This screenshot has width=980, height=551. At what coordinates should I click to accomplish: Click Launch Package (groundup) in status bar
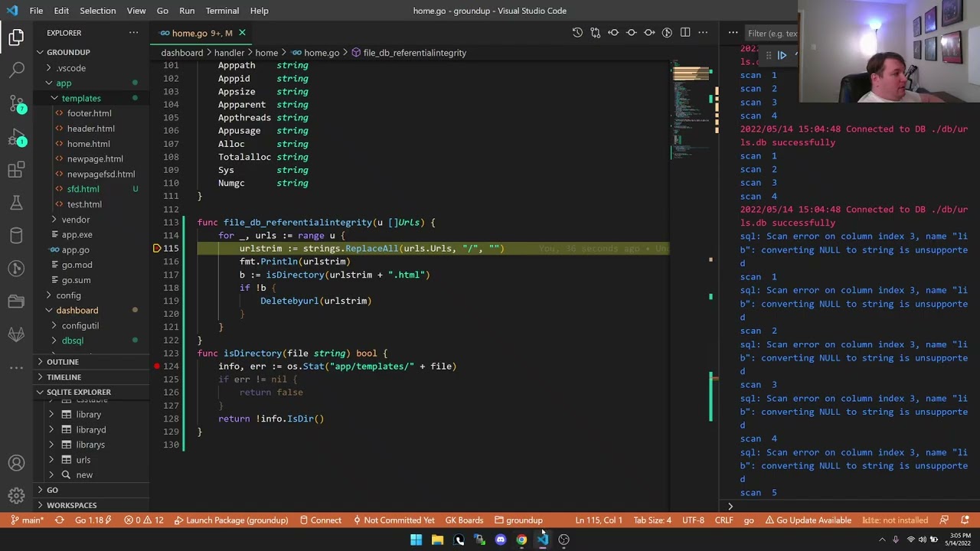click(231, 520)
